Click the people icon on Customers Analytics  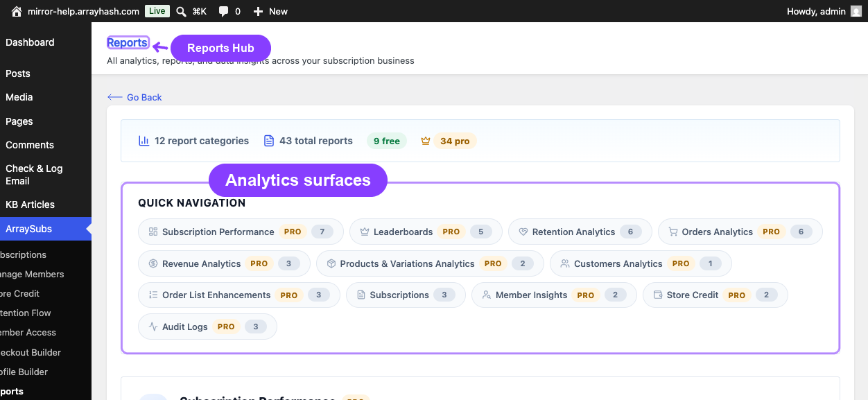pyautogui.click(x=565, y=263)
